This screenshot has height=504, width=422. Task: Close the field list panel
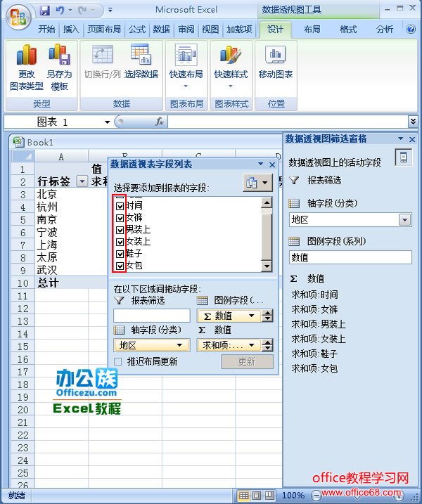pyautogui.click(x=272, y=164)
